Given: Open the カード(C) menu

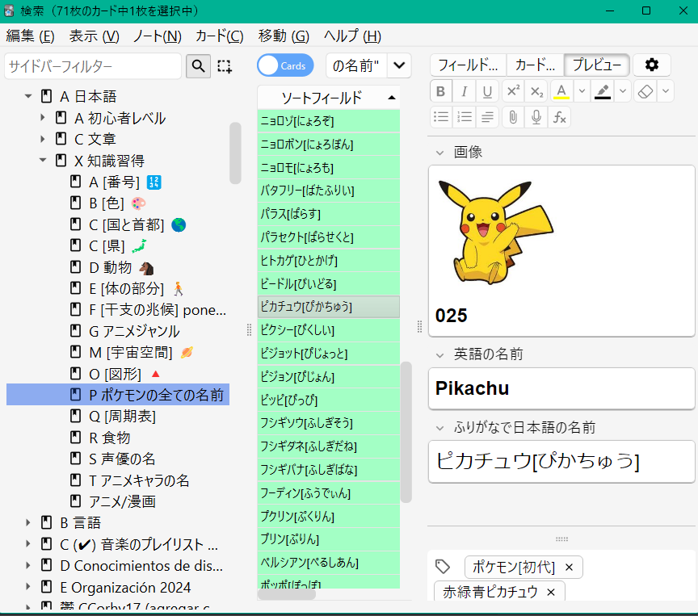Looking at the screenshot, I should 220,36.
